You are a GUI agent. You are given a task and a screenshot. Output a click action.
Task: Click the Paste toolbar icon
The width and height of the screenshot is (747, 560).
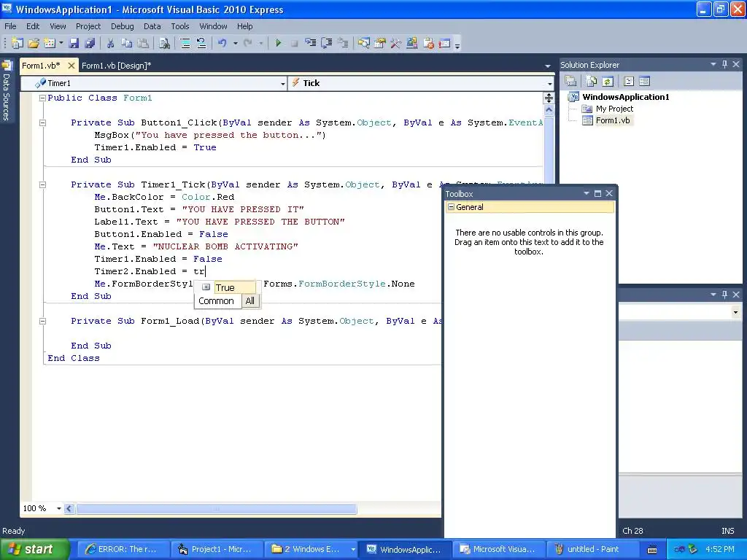(x=143, y=43)
